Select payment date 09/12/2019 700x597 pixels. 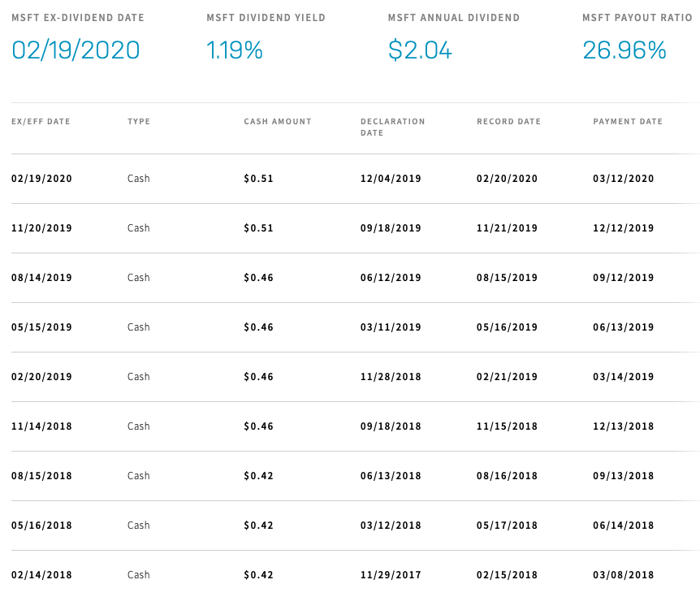pos(623,278)
